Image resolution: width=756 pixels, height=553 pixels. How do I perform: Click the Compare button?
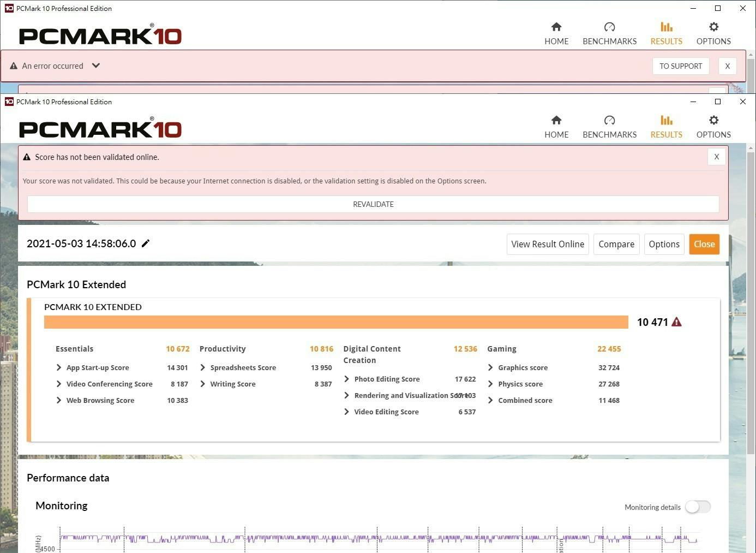click(x=616, y=244)
